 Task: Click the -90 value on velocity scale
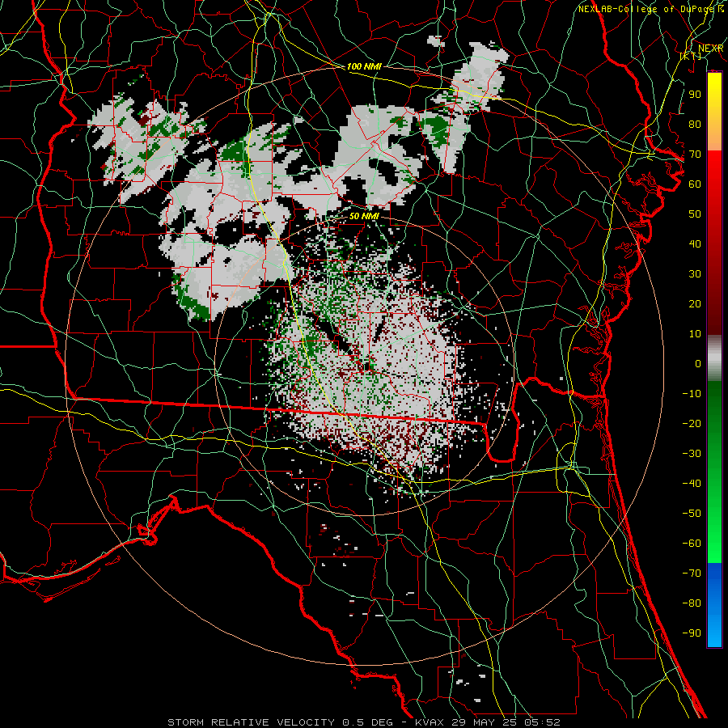tap(692, 633)
